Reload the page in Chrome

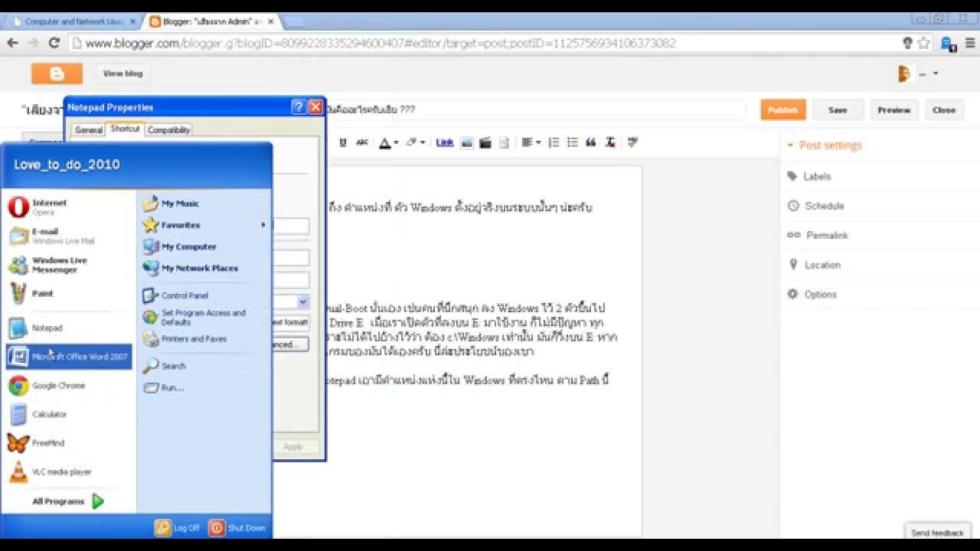tap(54, 43)
